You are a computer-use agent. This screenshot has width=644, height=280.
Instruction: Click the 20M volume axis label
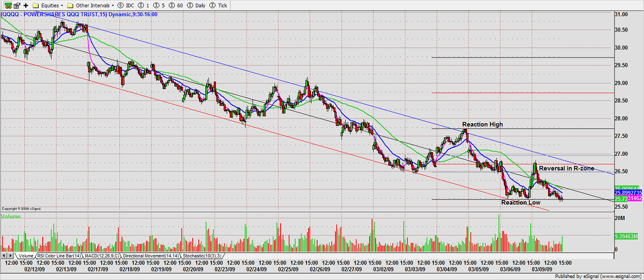[621, 218]
